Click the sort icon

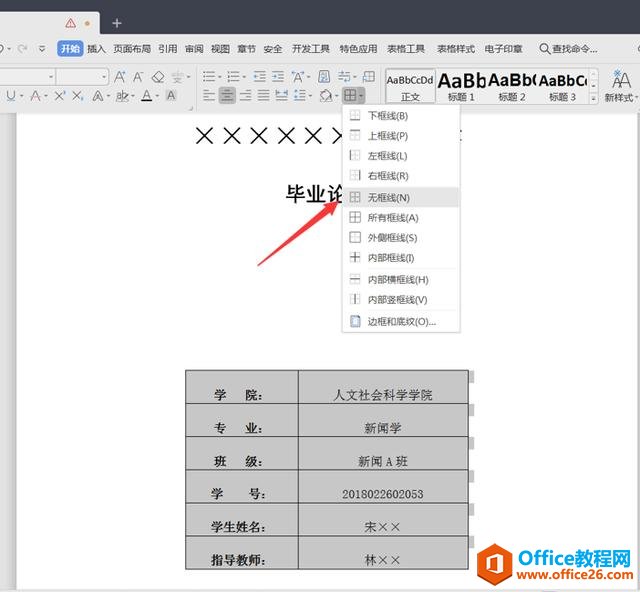click(324, 76)
